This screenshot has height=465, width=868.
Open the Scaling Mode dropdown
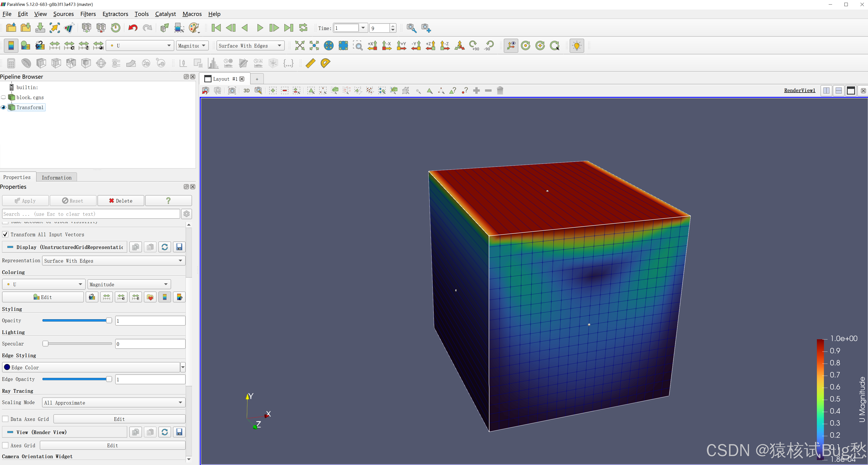[114, 402]
